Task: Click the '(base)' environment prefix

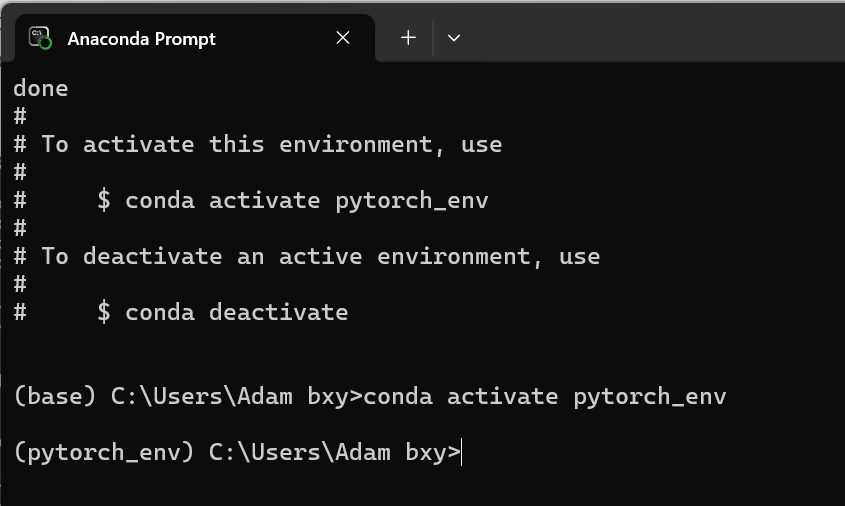Action: (x=55, y=397)
